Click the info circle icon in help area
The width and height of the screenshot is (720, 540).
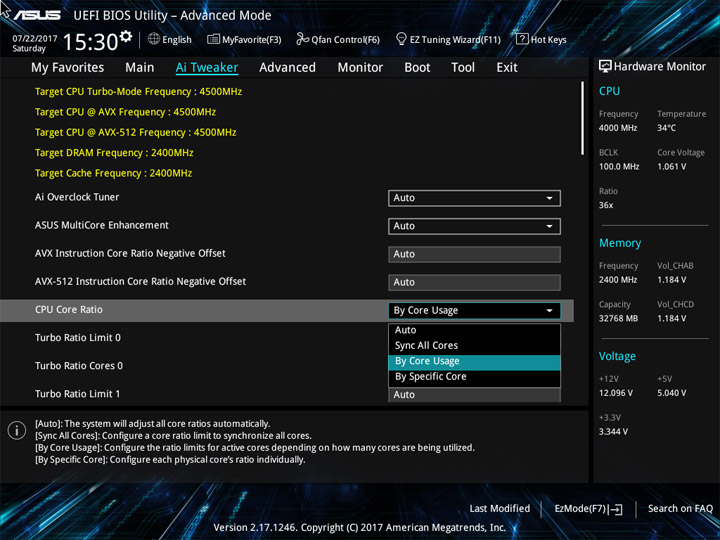click(x=17, y=430)
